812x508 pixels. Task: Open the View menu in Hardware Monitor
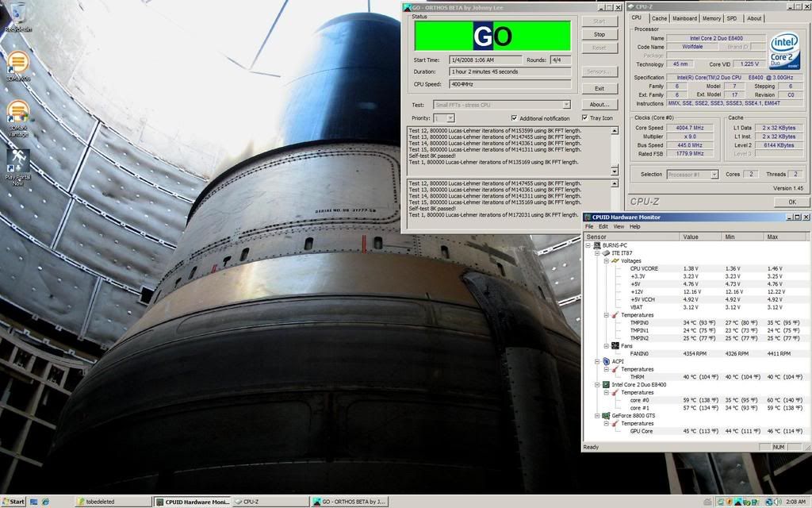click(619, 226)
